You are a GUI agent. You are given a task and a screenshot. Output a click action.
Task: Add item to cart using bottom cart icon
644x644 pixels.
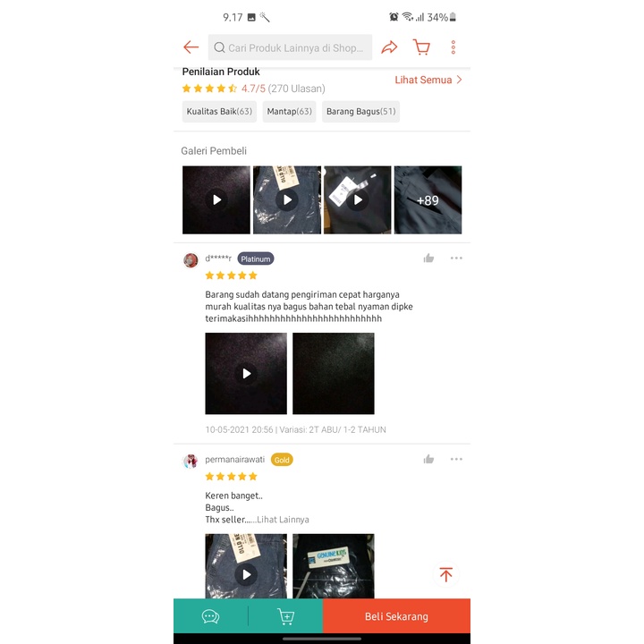285,616
